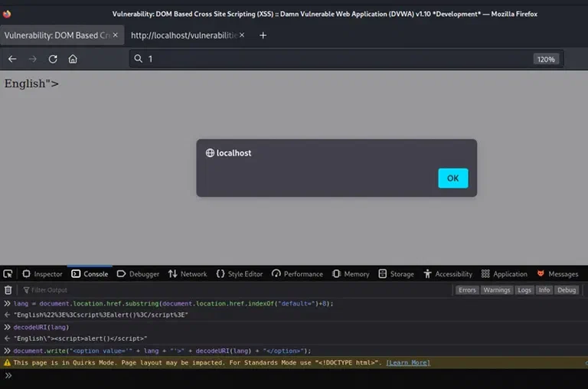Toggle the Errors console filter

point(467,290)
